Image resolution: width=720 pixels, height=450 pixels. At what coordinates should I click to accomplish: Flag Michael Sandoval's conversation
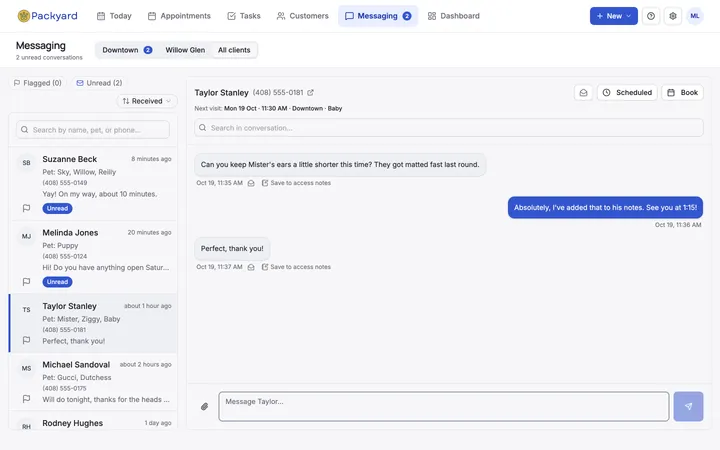point(27,399)
